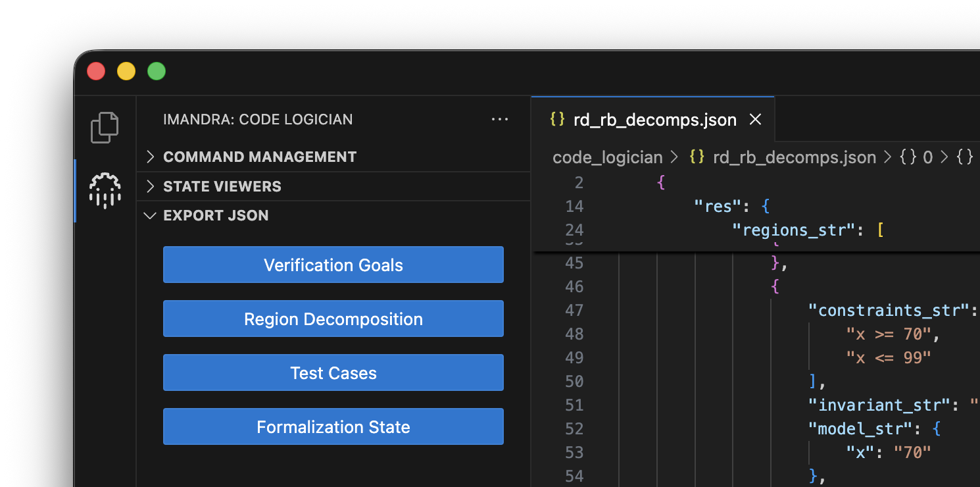This screenshot has height=487, width=980.
Task: Export Region Decomposition as JSON
Action: click(x=333, y=319)
